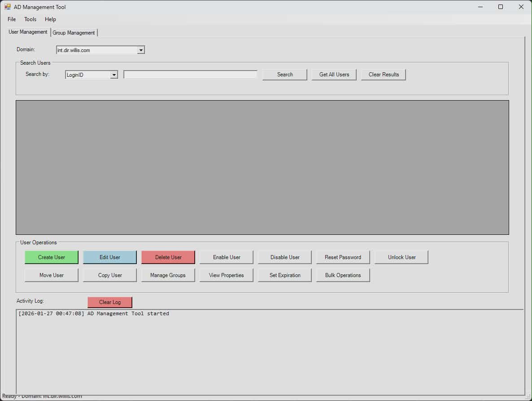Clear the search results
Viewport: 532px width, 401px height.
point(383,75)
